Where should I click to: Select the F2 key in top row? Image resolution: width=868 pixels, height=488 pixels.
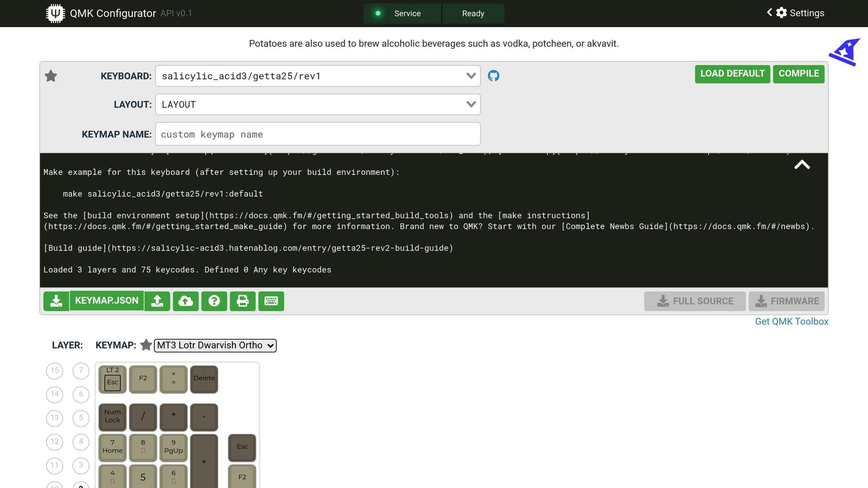(143, 379)
